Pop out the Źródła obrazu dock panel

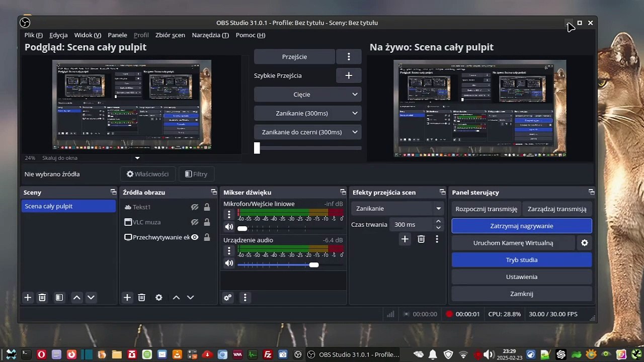coord(214,192)
